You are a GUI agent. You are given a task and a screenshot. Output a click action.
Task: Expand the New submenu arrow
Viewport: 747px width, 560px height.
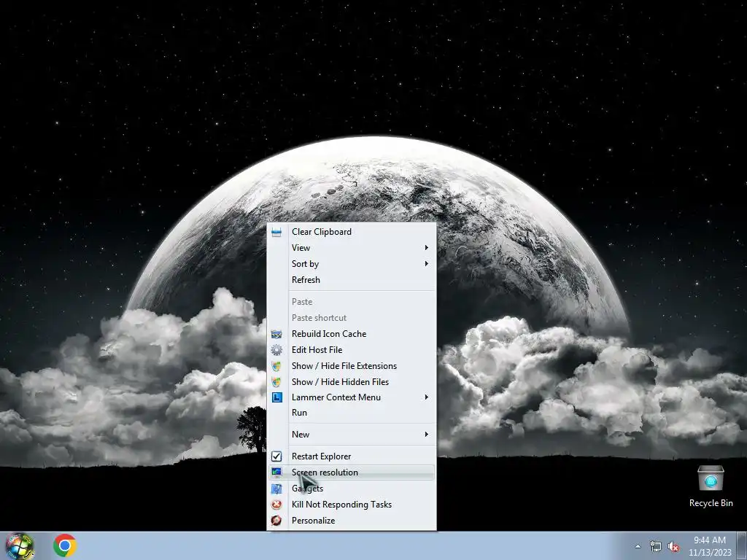click(426, 435)
